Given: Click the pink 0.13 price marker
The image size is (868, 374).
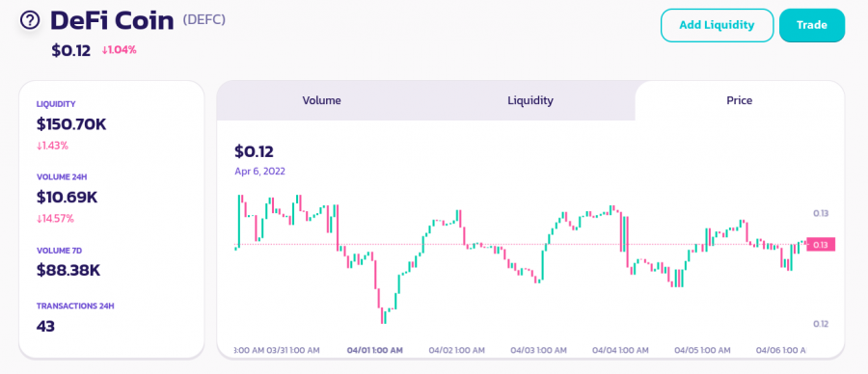Looking at the screenshot, I should 821,245.
